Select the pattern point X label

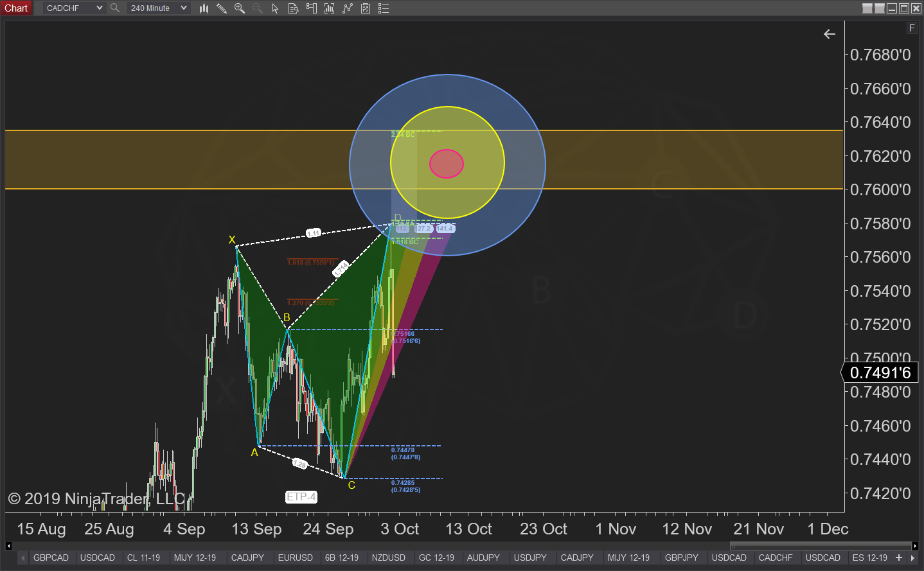[x=232, y=240]
